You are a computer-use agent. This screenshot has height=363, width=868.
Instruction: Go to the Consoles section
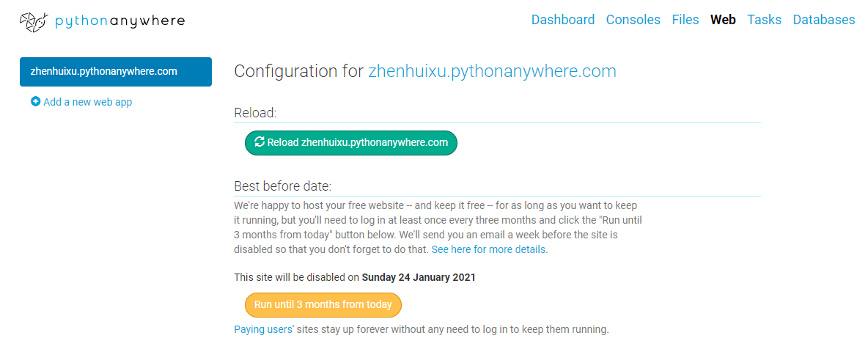coord(633,20)
